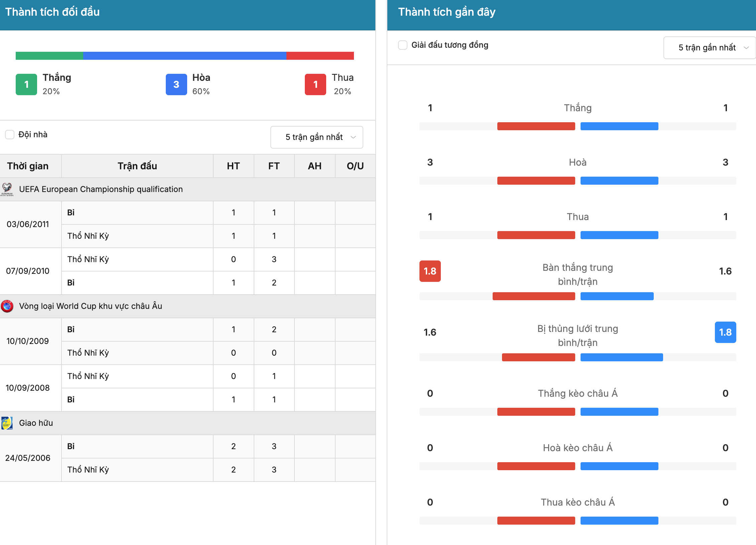
Task: Click the Thua kèo châu Á label
Action: click(578, 502)
